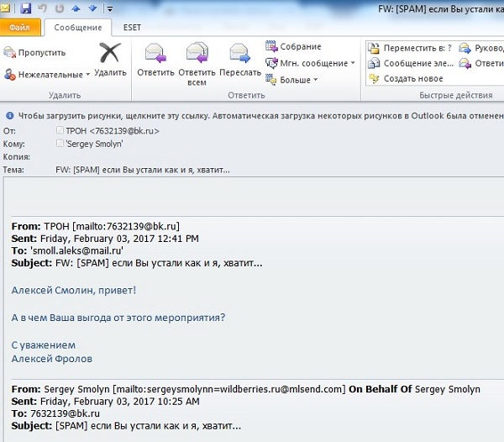Click 'smoll.aleks@mail.ru' in the To line
Image resolution: width=504 pixels, height=442 pixels.
pos(76,250)
